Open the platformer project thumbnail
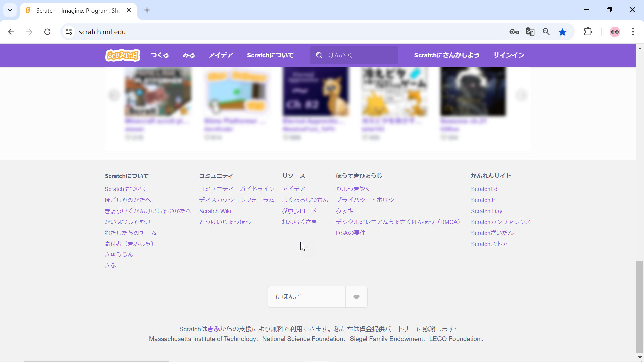Viewport: 644px width, 362px height. [237, 92]
